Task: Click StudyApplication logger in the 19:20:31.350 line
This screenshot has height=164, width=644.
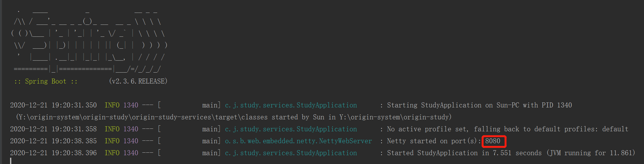Action: (291, 105)
